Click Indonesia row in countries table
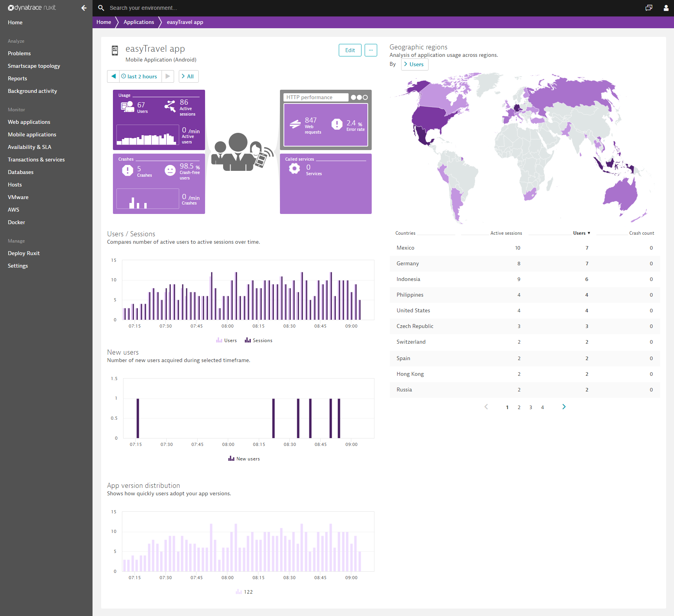The image size is (674, 616). tap(525, 279)
